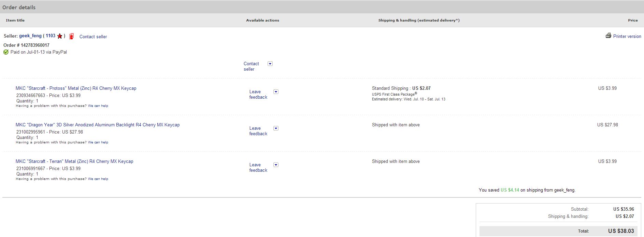Image resolution: width=644 pixels, height=237 pixels.
Task: Click We can help under Protoss item
Action: [98, 106]
